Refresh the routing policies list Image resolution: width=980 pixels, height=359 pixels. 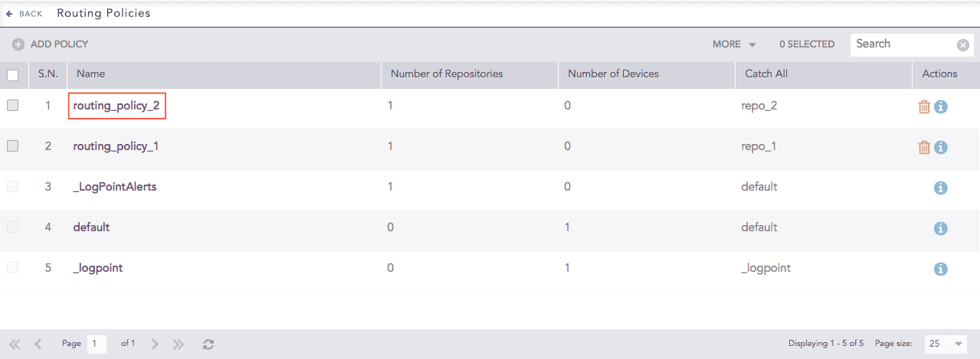(208, 344)
